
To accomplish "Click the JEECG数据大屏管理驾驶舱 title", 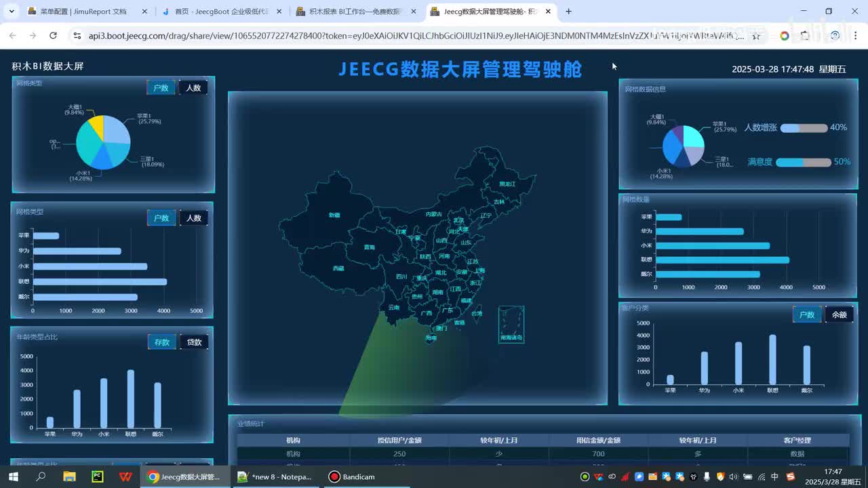I will pos(460,69).
